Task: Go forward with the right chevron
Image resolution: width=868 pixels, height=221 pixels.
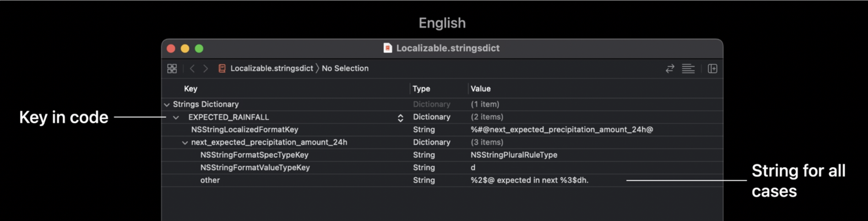Action: click(x=206, y=69)
